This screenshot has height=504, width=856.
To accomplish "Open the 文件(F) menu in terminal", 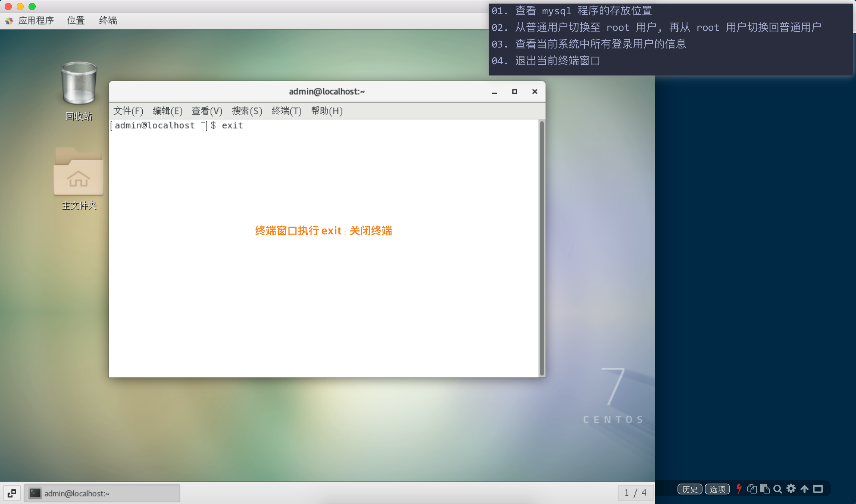I will 128,111.
